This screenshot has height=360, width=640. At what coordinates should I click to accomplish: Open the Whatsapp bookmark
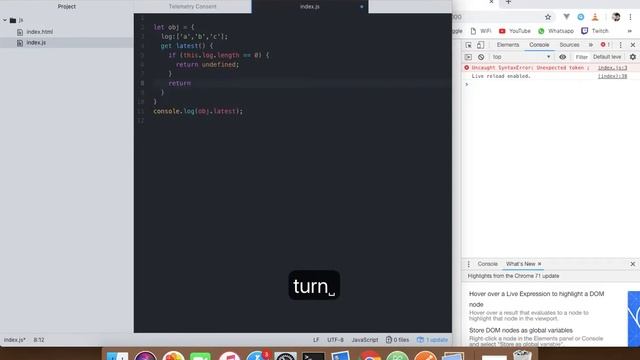coord(556,31)
